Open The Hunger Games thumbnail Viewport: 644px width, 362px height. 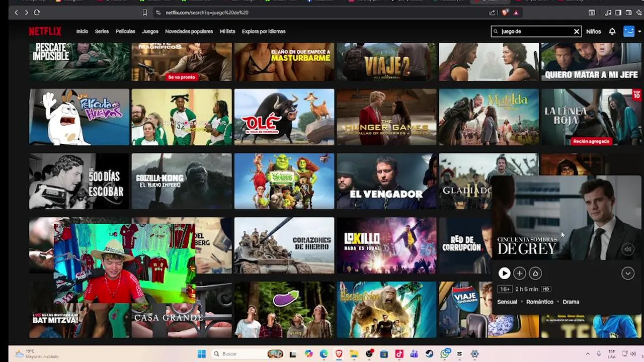(x=386, y=117)
